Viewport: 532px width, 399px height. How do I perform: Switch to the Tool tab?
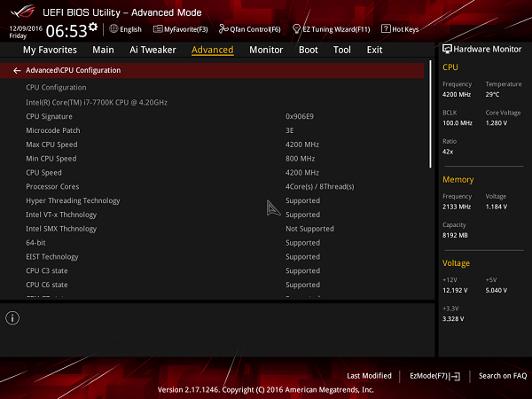coord(342,50)
